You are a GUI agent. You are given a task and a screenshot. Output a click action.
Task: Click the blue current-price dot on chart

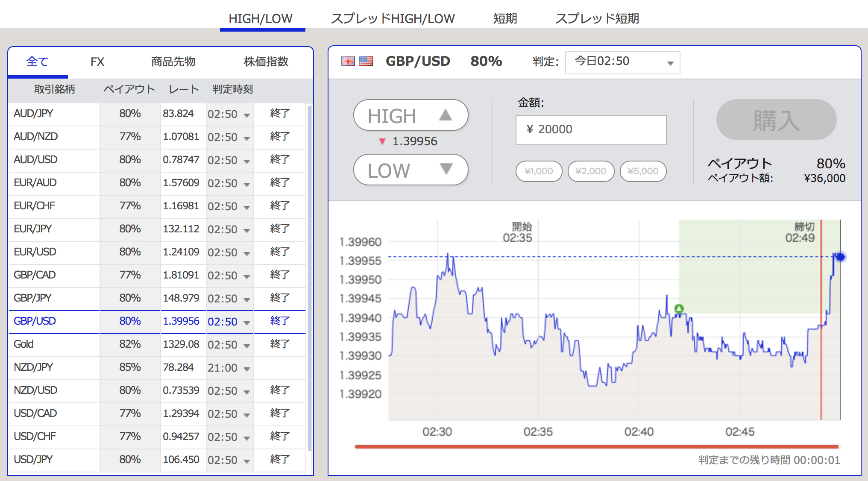841,257
